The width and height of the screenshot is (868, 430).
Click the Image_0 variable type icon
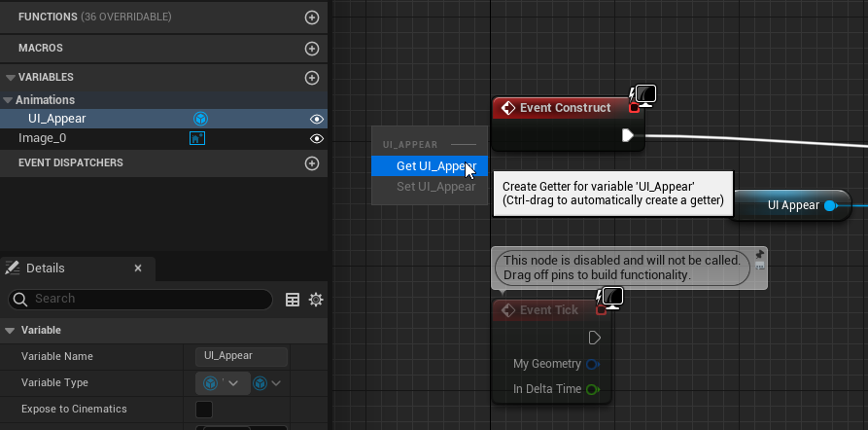pyautogui.click(x=197, y=138)
